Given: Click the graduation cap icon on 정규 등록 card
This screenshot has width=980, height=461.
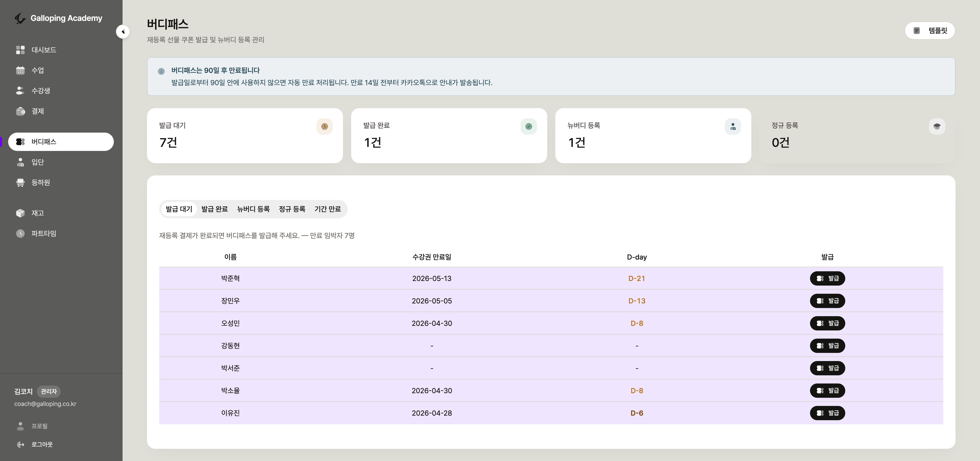Looking at the screenshot, I should pos(937,127).
